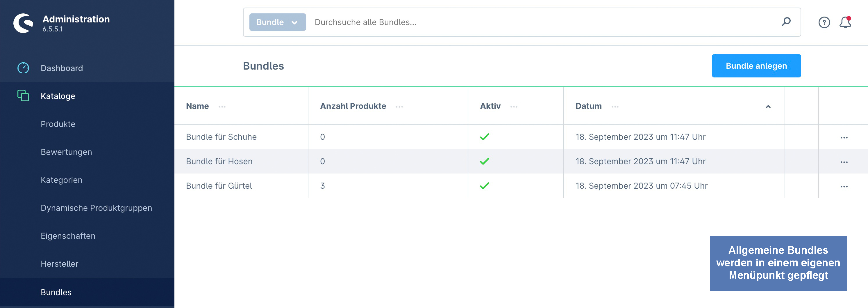Click date cell of Bundle für Hosen

click(x=640, y=161)
